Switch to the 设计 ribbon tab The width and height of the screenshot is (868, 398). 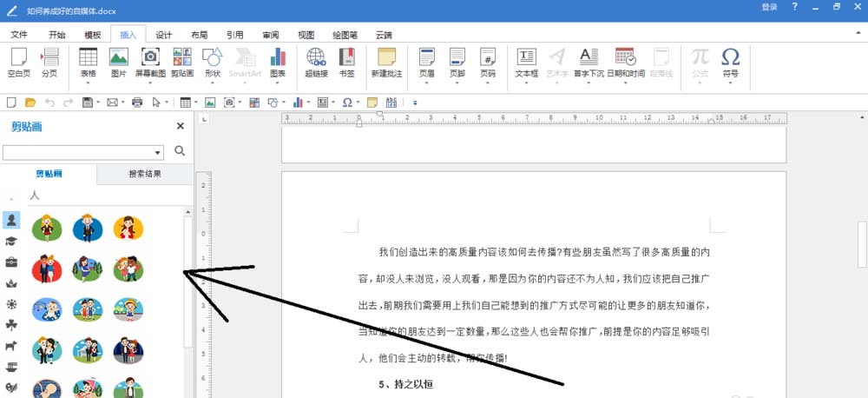(x=164, y=35)
